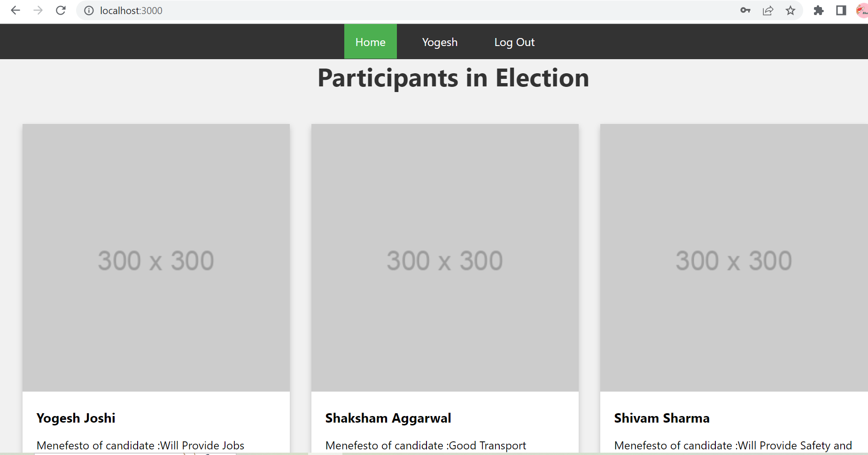Click the forward navigation arrow

(x=38, y=10)
